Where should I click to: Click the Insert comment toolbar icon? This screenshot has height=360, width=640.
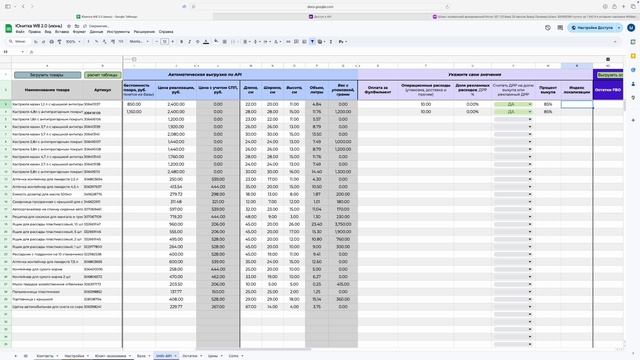[x=296, y=42]
